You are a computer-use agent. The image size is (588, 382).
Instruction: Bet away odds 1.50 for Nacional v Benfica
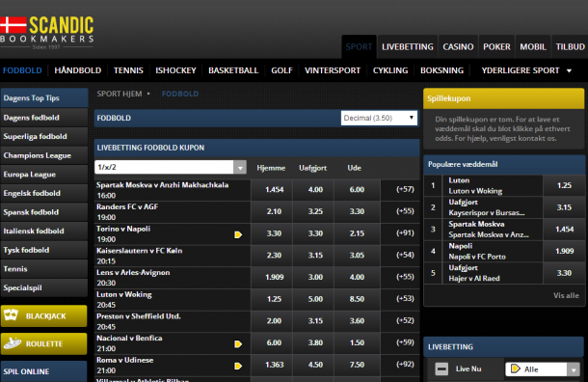[357, 342]
